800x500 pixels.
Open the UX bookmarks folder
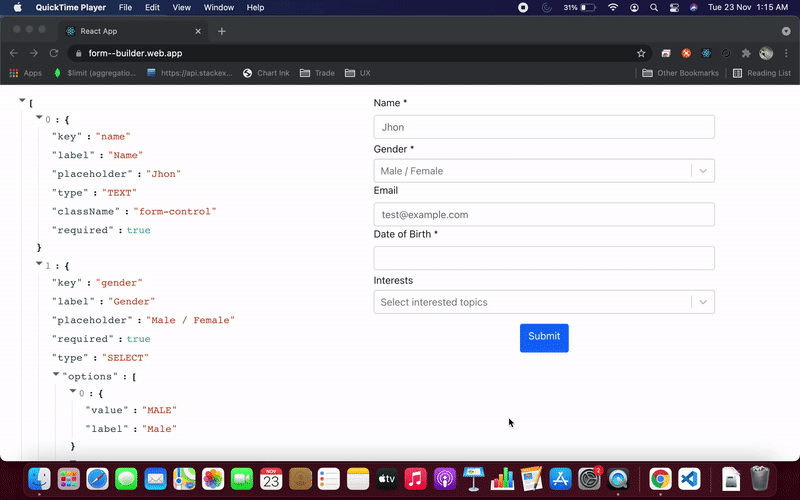[x=358, y=73]
